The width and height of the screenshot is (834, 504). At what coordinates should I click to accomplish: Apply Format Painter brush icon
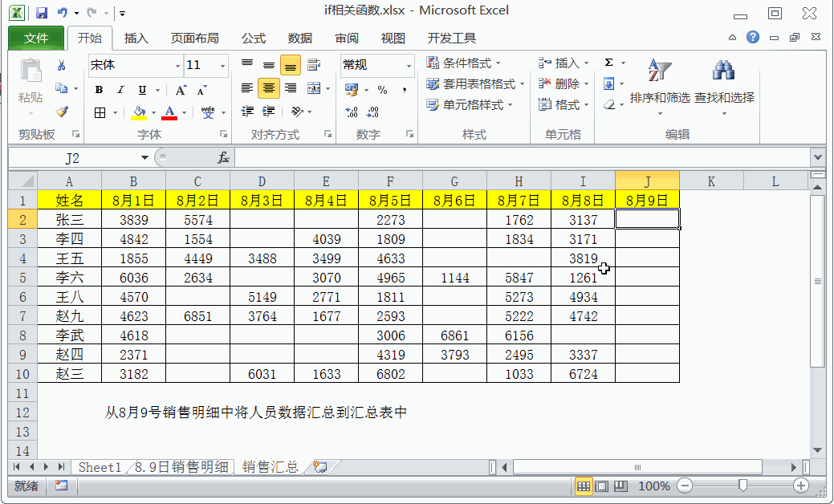coord(62,112)
